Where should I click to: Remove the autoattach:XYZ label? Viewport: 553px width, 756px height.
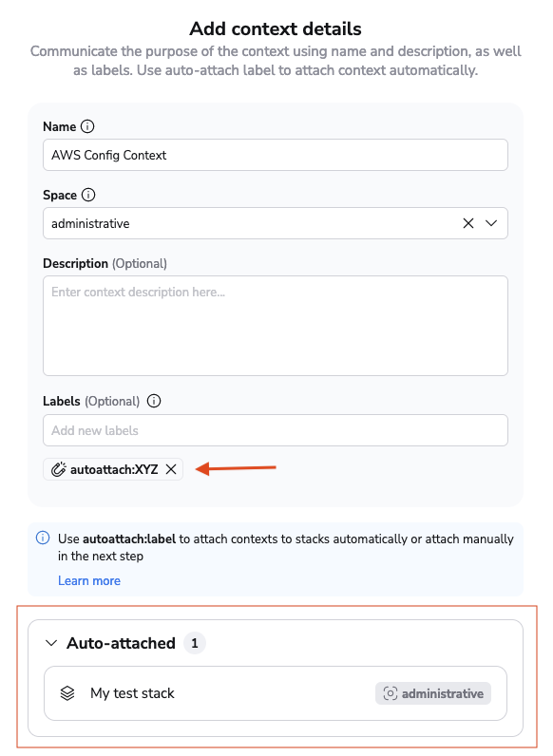tap(171, 469)
